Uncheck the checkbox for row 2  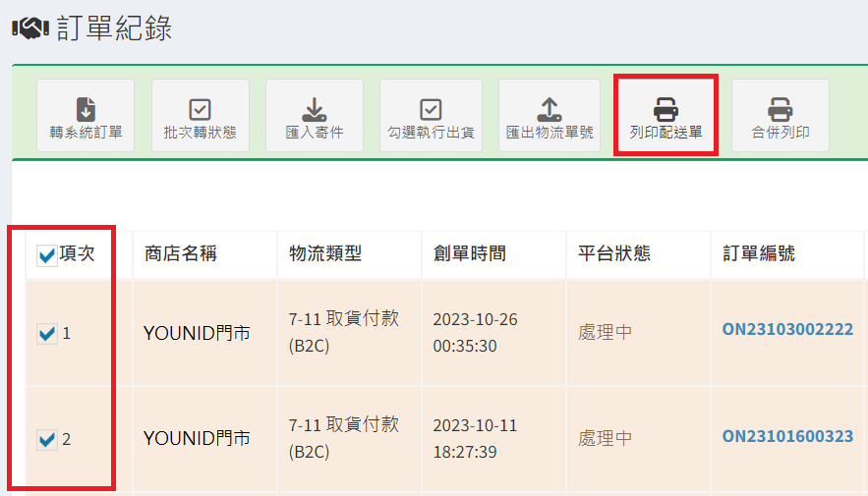pyautogui.click(x=46, y=440)
